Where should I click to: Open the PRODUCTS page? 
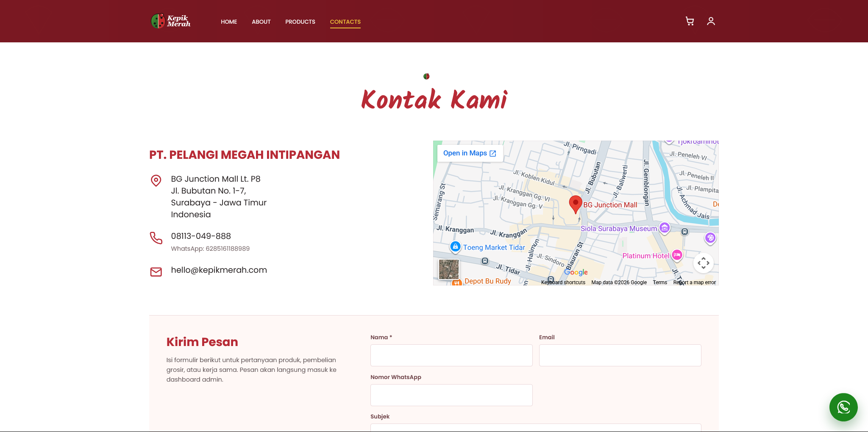pos(300,22)
